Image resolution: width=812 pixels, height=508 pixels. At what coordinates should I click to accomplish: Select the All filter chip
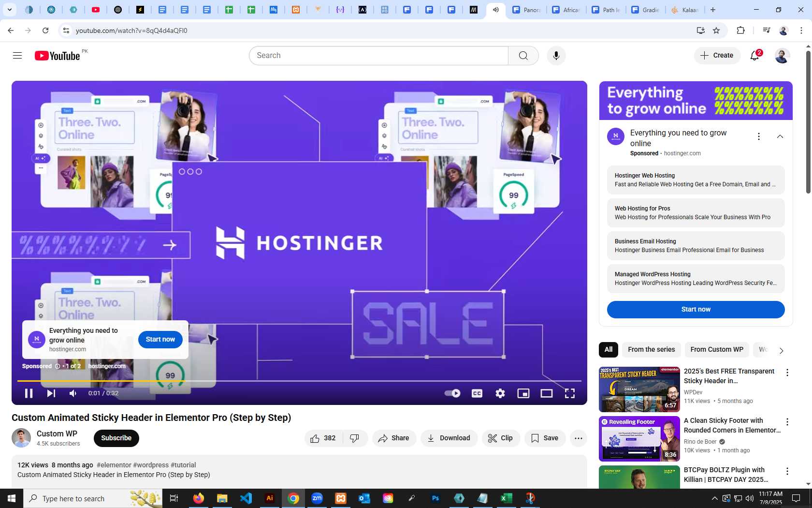(609, 350)
